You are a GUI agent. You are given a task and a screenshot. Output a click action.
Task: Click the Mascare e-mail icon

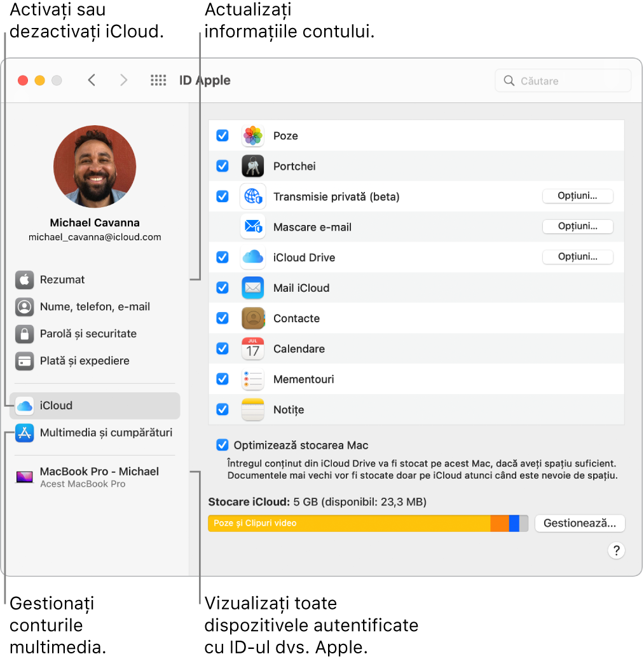(x=252, y=227)
